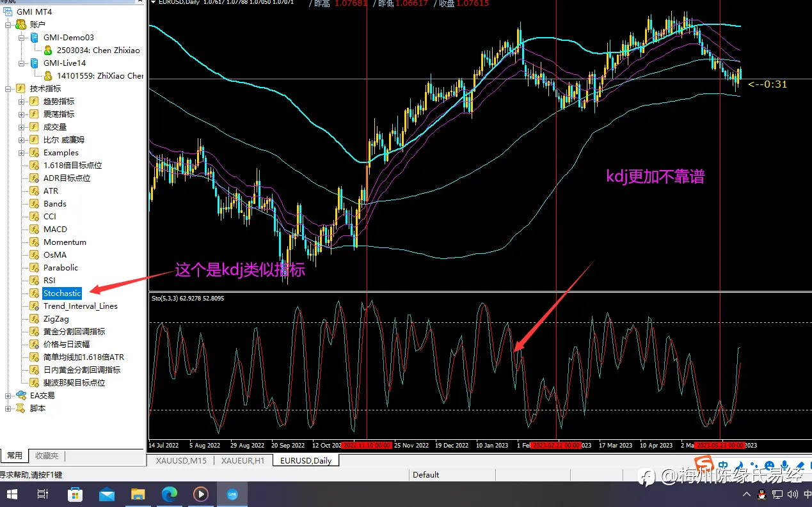Click the volume icon in system tray
Image resolution: width=812 pixels, height=507 pixels.
pyautogui.click(x=792, y=494)
